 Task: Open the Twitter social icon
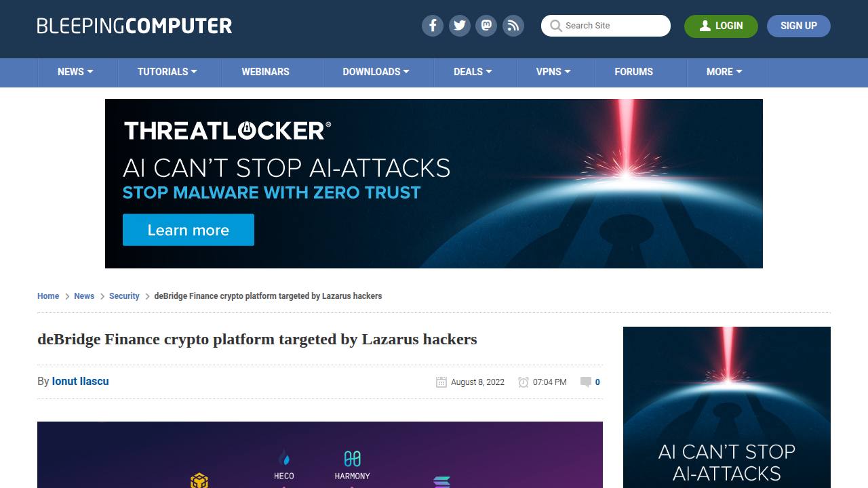tap(460, 26)
